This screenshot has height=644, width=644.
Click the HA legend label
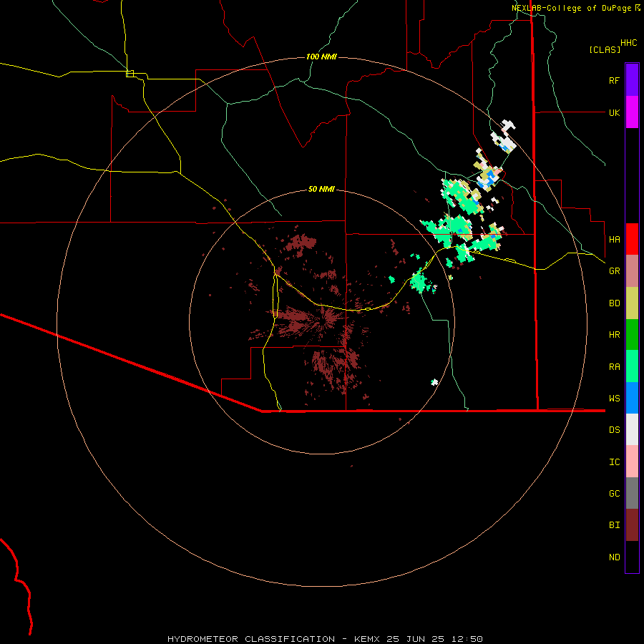pyautogui.click(x=614, y=240)
